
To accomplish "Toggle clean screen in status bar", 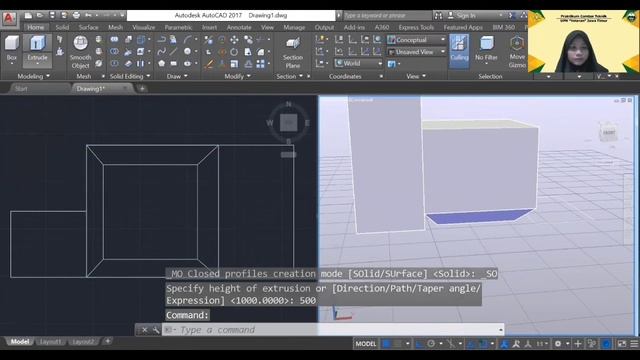I will [622, 344].
